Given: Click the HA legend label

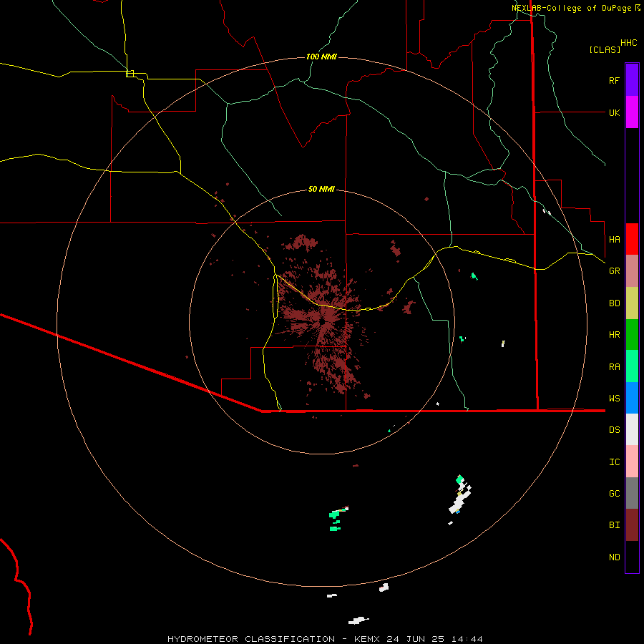Looking at the screenshot, I should click(x=614, y=239).
